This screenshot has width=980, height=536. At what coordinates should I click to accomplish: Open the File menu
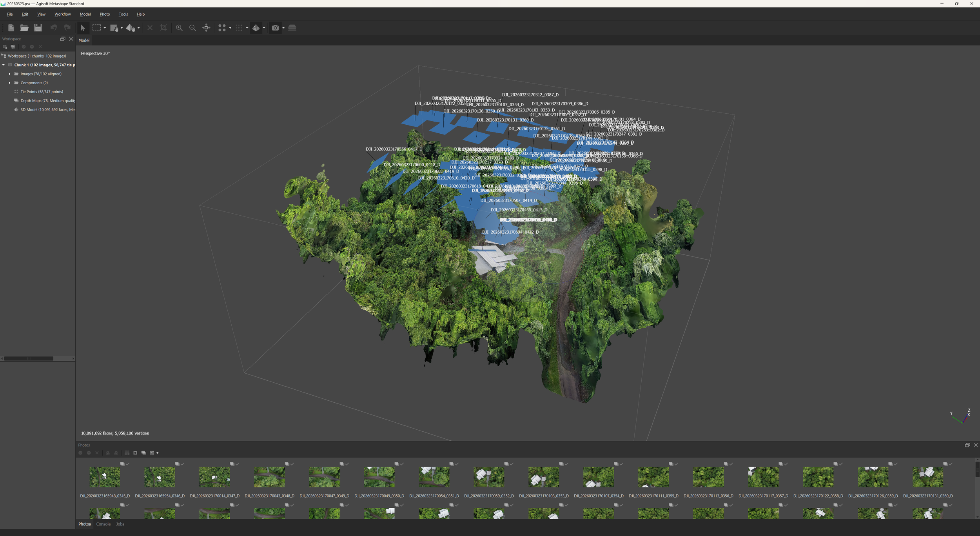click(x=10, y=14)
